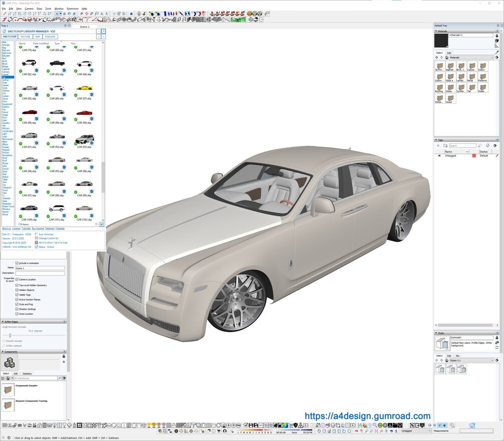
Task: Open the Wood materials folder
Action: (x=450, y=98)
